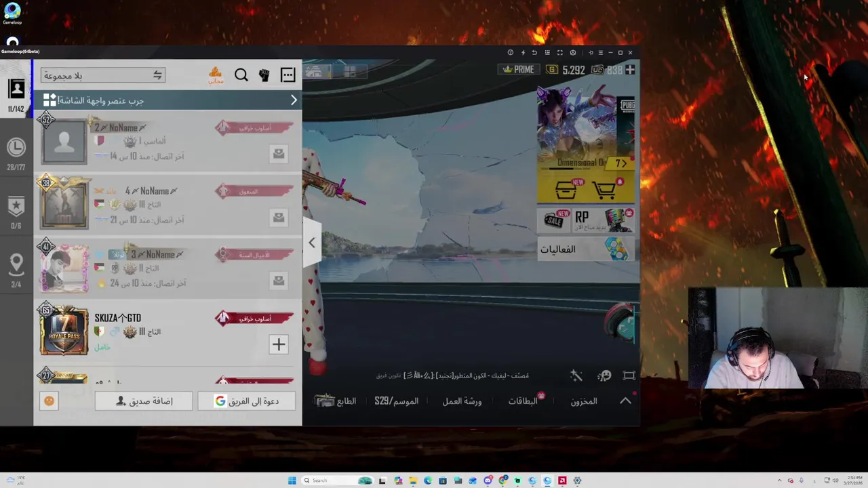Open File Explorer from the taskbar
The image size is (868, 488).
[413, 481]
